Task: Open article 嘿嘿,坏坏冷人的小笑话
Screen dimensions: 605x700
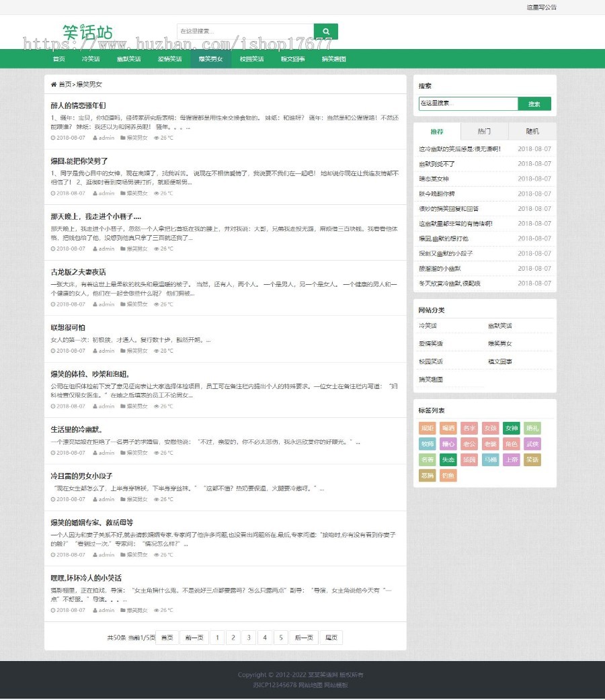Action: 86,578
